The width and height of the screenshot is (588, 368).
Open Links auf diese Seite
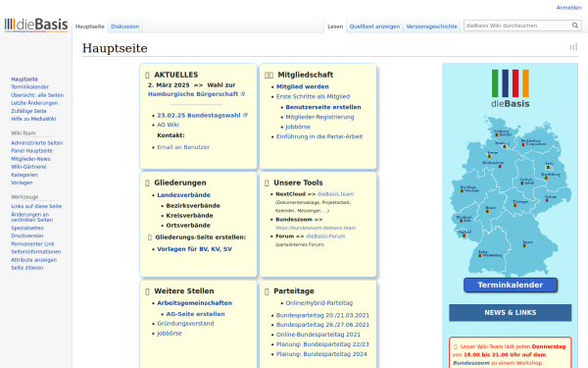(36, 206)
